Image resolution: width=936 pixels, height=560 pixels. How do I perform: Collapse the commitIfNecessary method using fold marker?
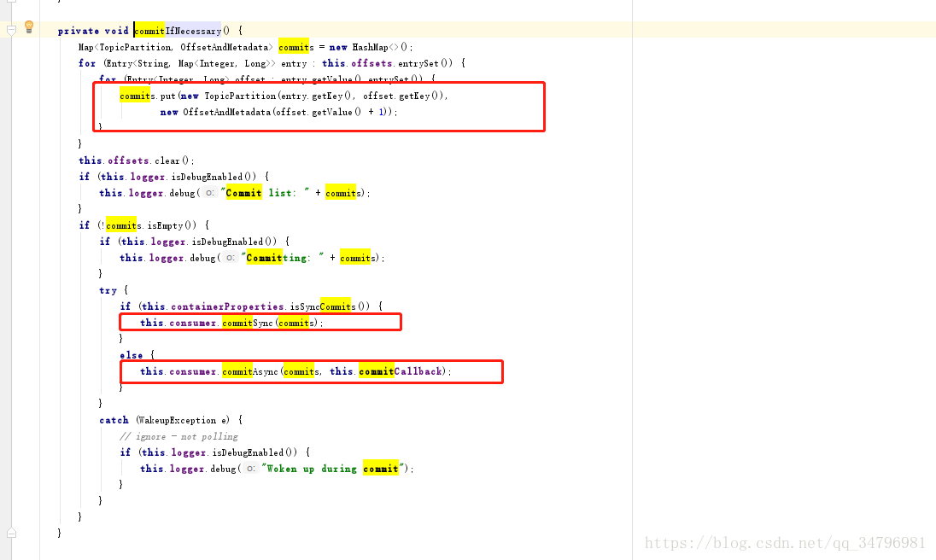pos(10,30)
